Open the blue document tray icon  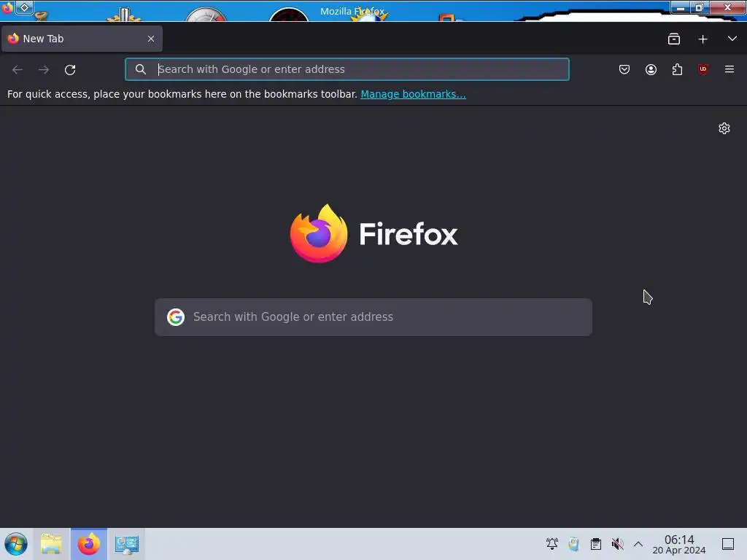click(x=573, y=544)
